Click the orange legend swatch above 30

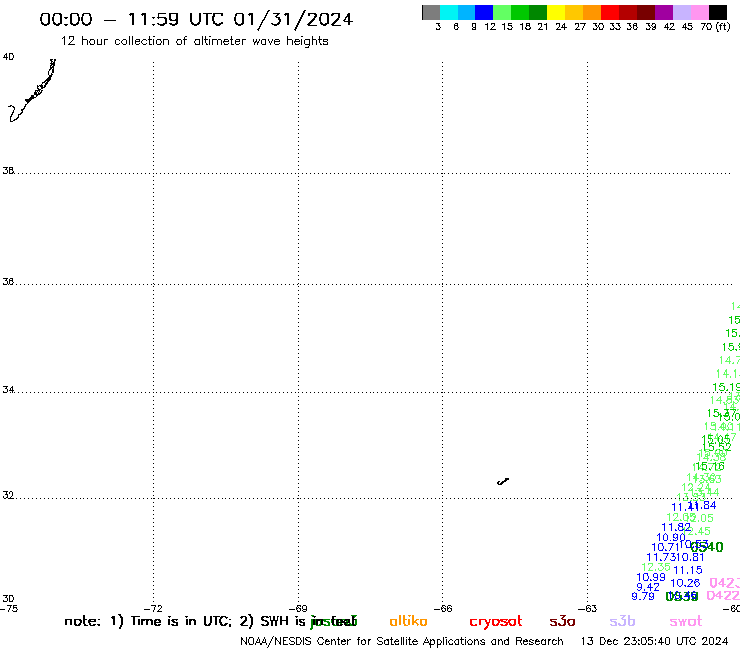pyautogui.click(x=592, y=12)
